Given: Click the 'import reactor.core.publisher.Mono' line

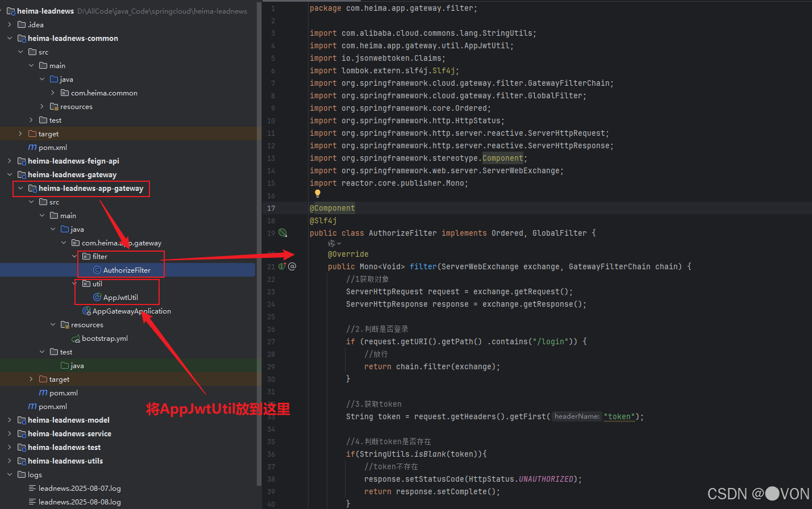Looking at the screenshot, I should [389, 183].
